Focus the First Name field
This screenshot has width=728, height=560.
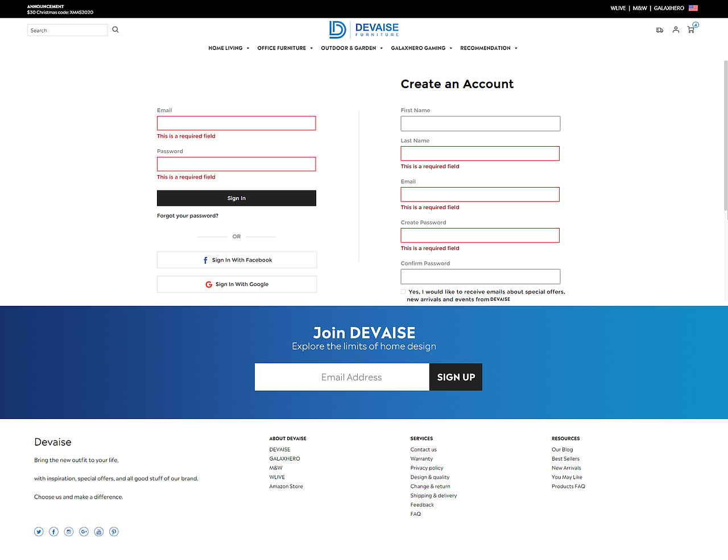click(x=481, y=123)
